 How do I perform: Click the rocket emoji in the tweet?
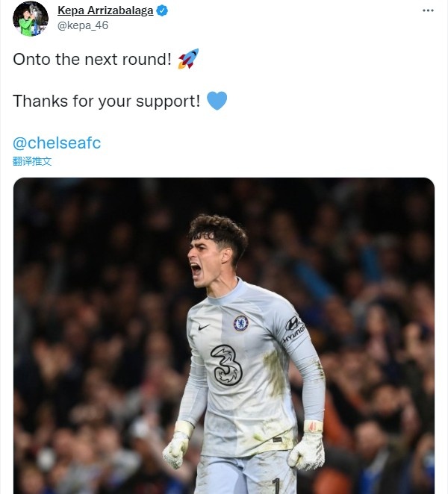(x=188, y=60)
